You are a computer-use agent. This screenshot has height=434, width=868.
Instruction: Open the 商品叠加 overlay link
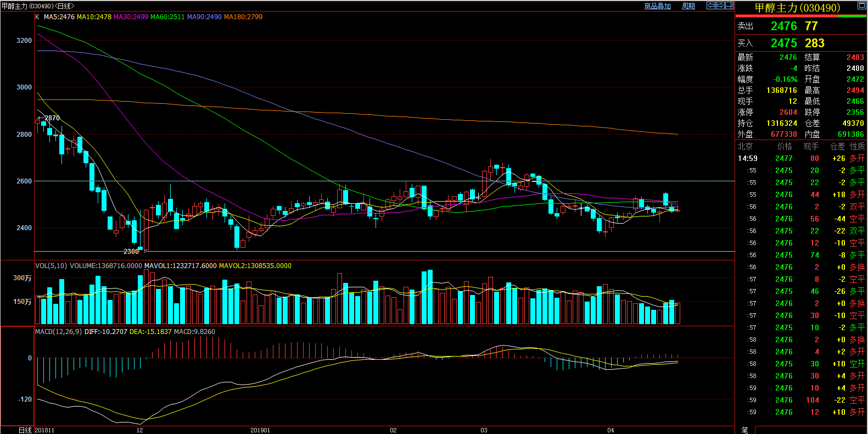tap(657, 6)
